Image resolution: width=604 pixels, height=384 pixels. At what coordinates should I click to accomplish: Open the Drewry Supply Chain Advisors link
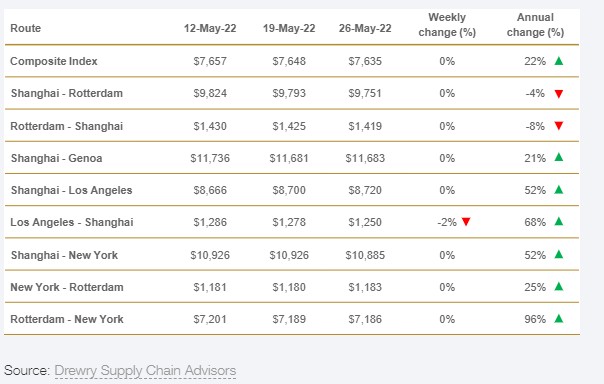145,371
